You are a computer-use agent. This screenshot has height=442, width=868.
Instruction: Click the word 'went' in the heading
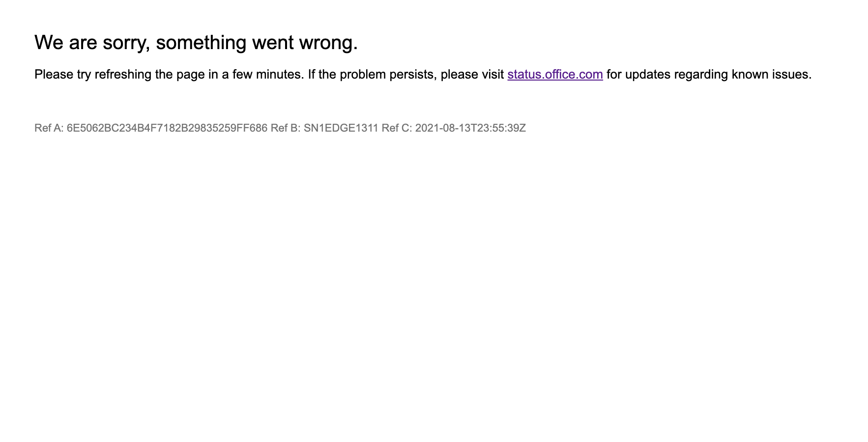[273, 43]
